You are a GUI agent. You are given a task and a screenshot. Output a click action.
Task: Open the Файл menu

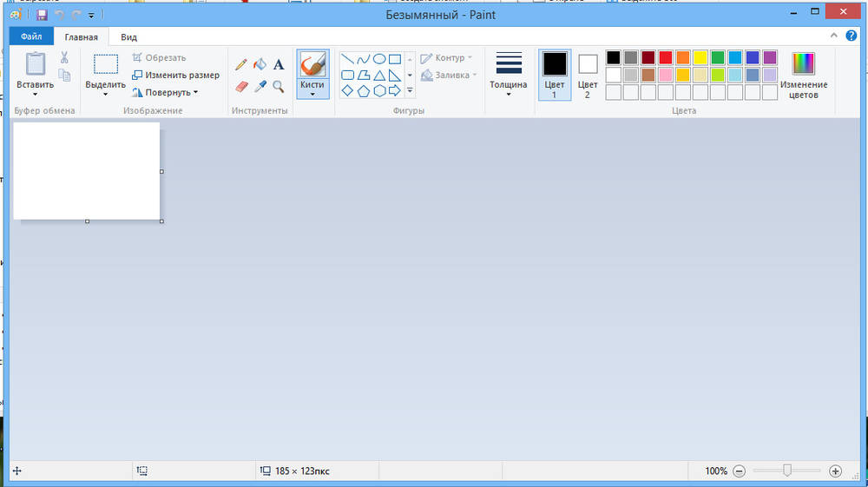[x=31, y=37]
